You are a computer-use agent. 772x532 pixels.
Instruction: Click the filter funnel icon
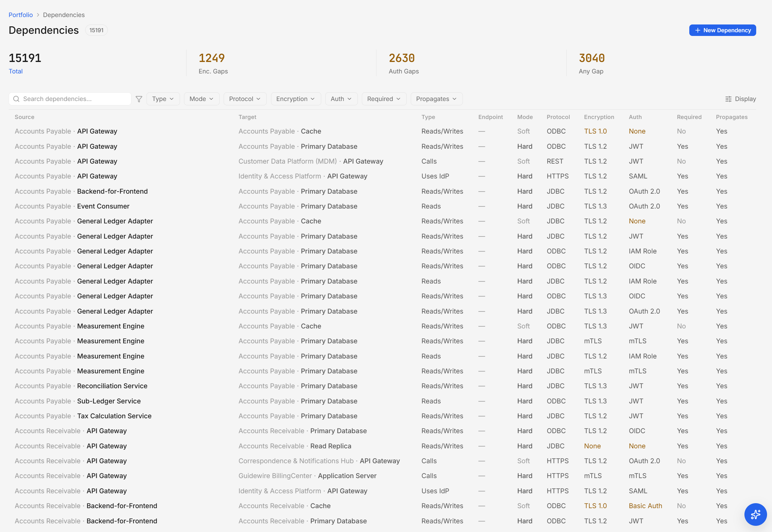click(139, 99)
